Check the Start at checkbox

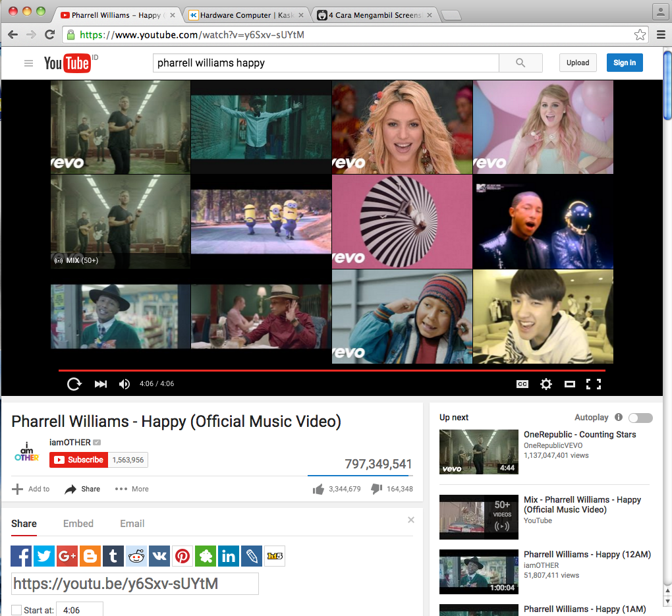pyautogui.click(x=16, y=610)
